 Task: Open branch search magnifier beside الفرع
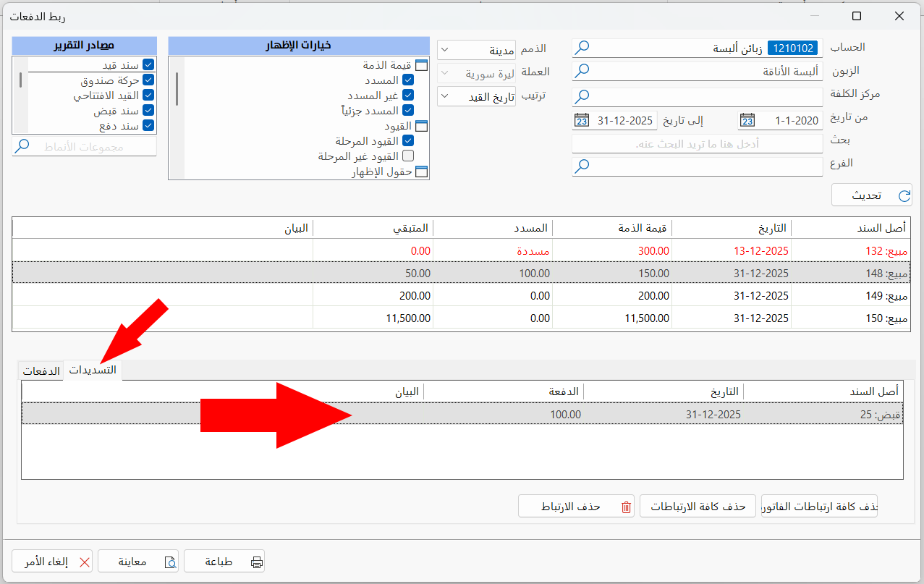point(582,166)
